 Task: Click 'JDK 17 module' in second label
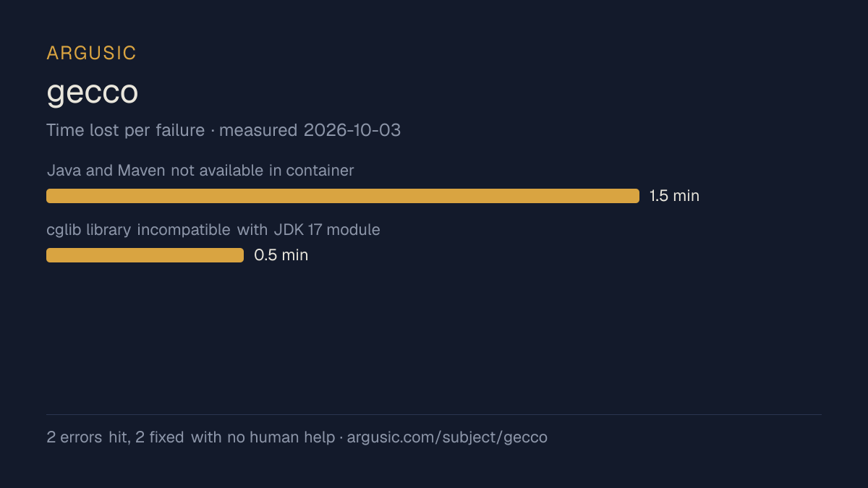pos(327,230)
